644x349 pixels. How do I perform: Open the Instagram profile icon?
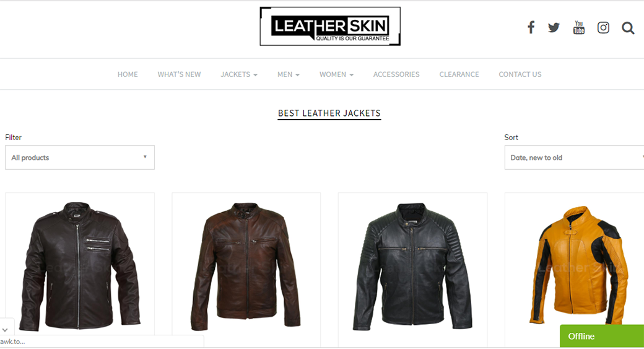603,27
